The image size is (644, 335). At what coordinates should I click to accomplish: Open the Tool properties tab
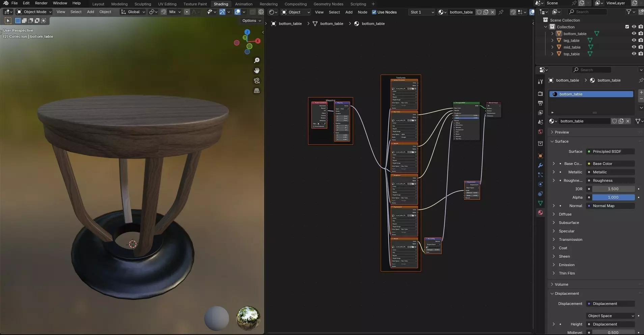tap(540, 82)
